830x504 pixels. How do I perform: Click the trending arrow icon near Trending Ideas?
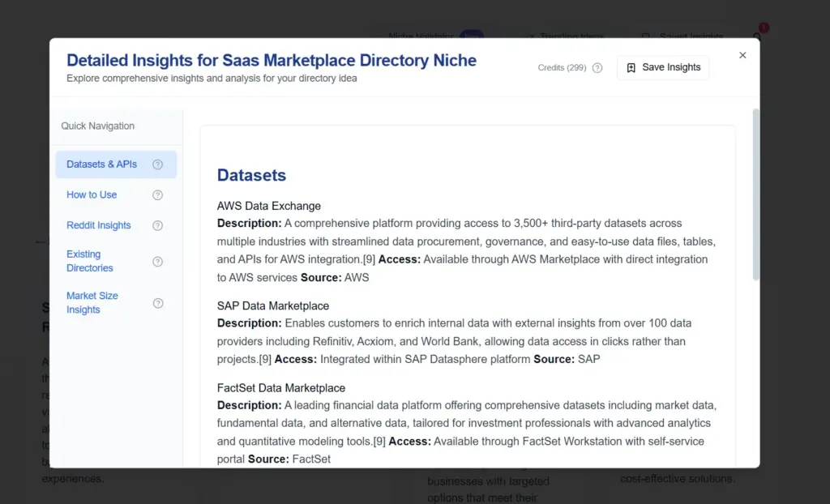(x=531, y=36)
